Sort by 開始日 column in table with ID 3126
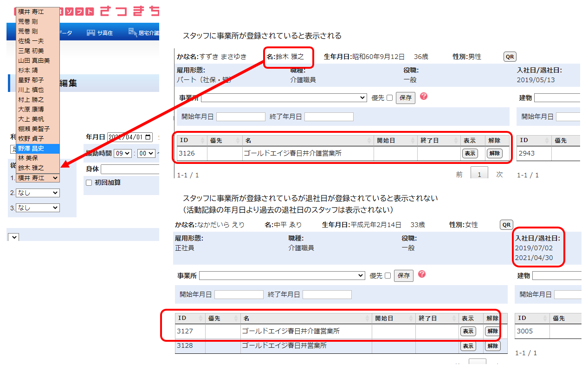The image size is (588, 371). [395, 141]
